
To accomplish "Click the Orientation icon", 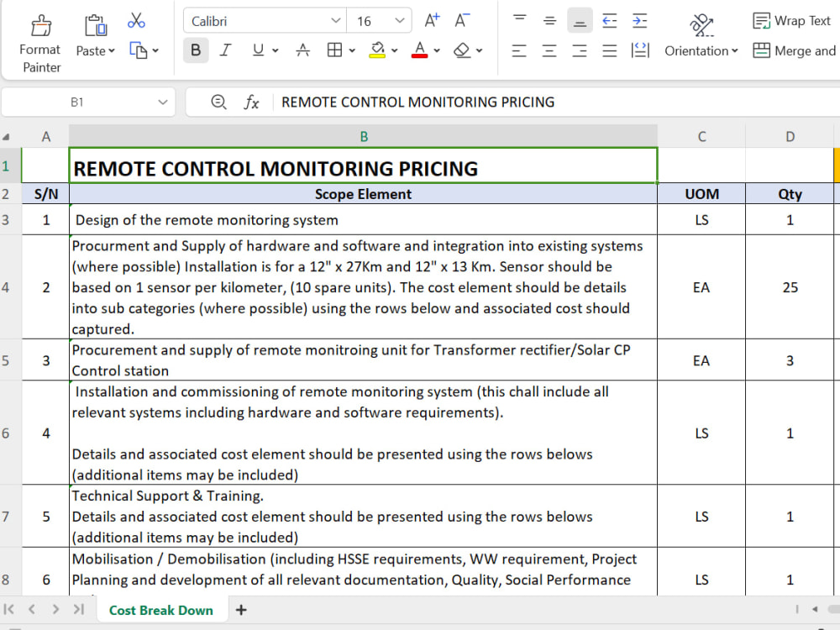I will point(701,24).
